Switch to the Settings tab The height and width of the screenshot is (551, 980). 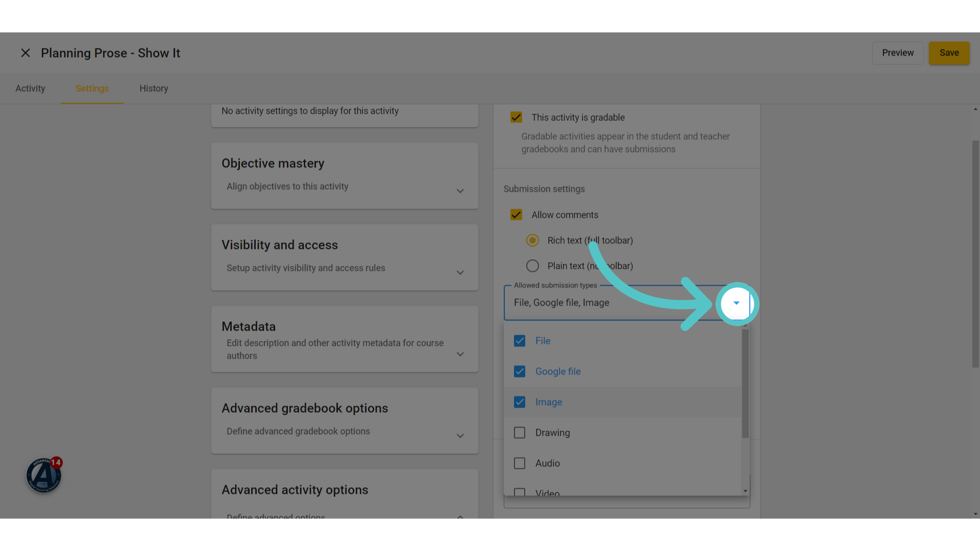tap(92, 88)
